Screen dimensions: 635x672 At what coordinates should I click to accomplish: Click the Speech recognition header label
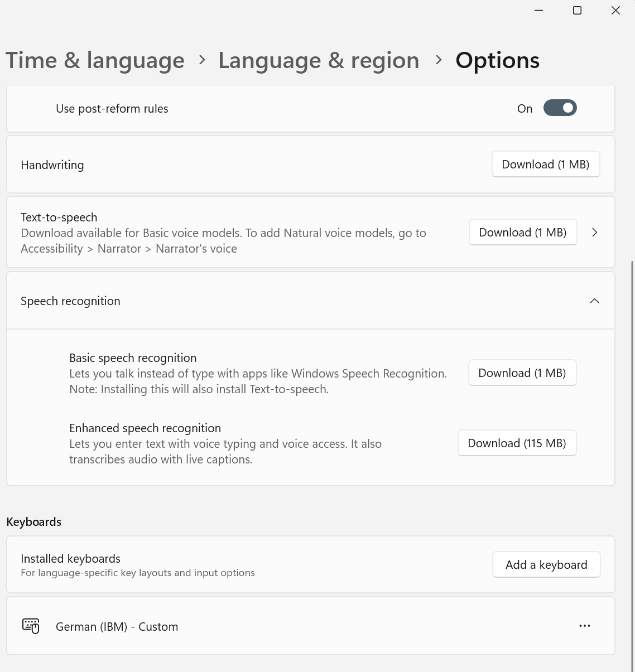point(70,301)
